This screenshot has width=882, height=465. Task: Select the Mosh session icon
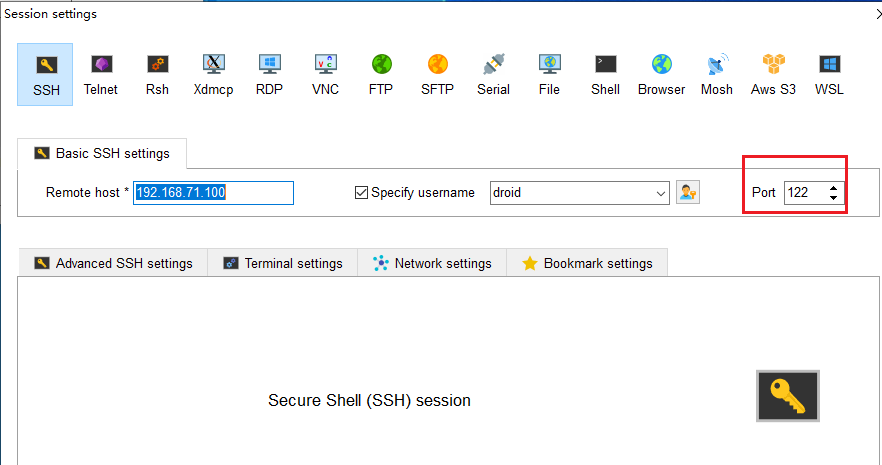coord(716,74)
